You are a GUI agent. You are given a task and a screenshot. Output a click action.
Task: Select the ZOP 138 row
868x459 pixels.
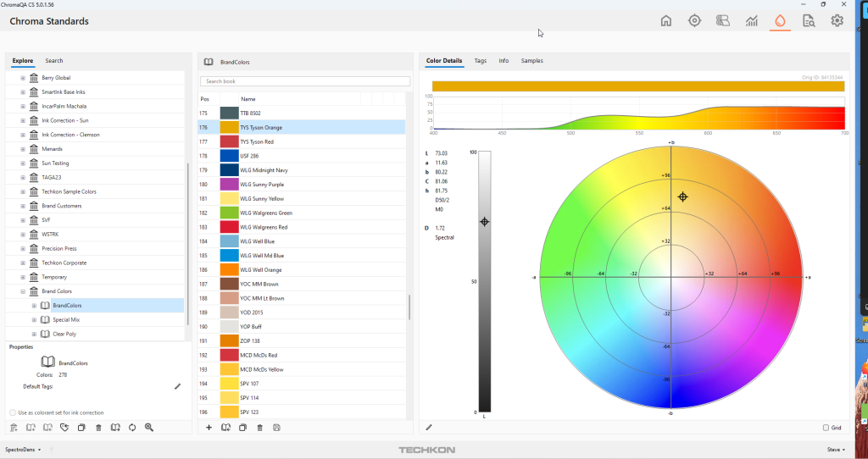302,341
